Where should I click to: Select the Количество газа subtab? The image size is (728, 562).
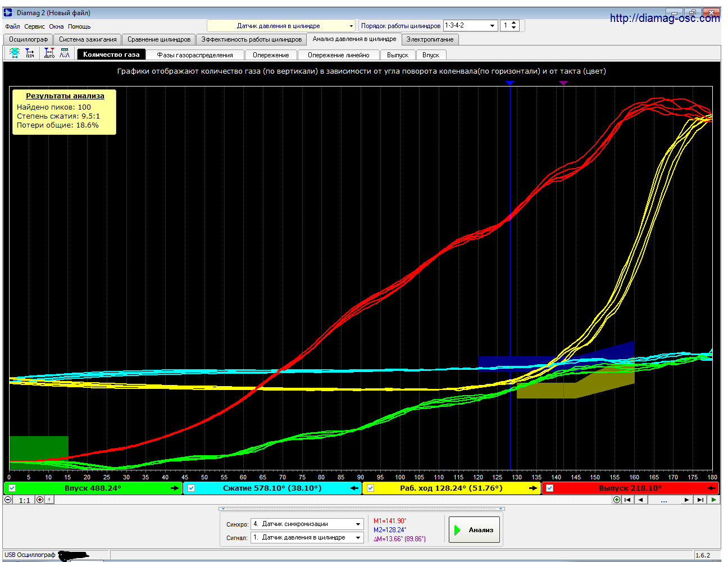click(111, 55)
